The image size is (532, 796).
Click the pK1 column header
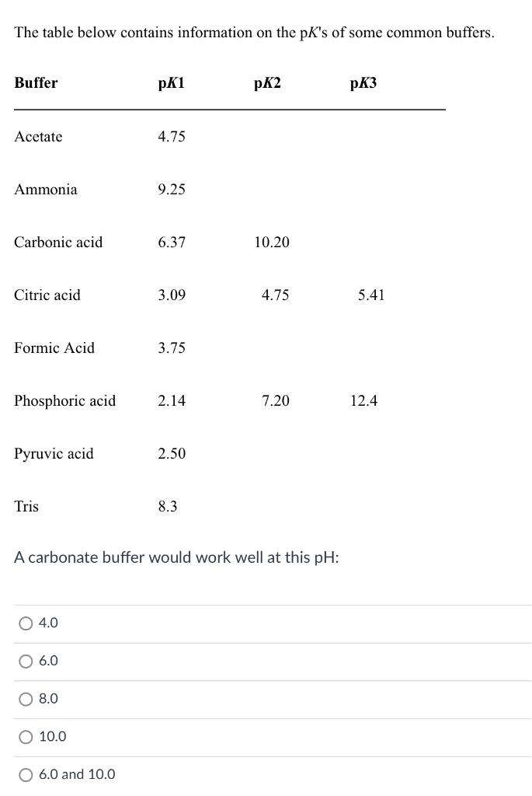click(x=172, y=83)
